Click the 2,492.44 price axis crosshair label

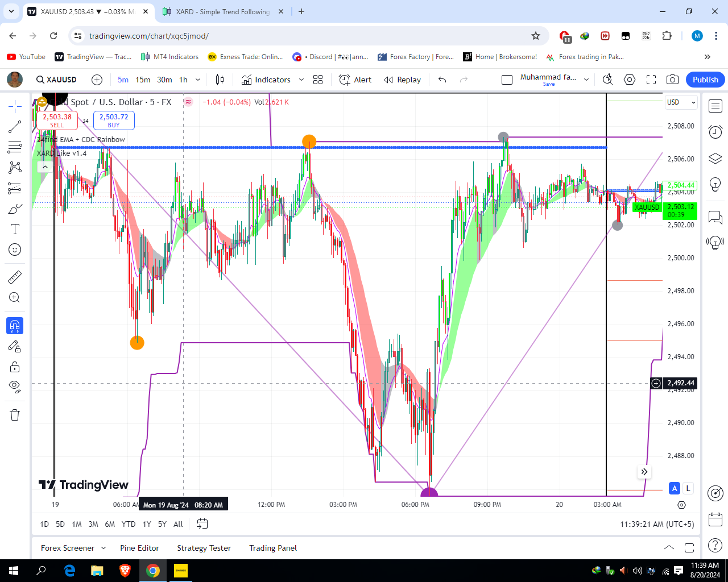680,383
